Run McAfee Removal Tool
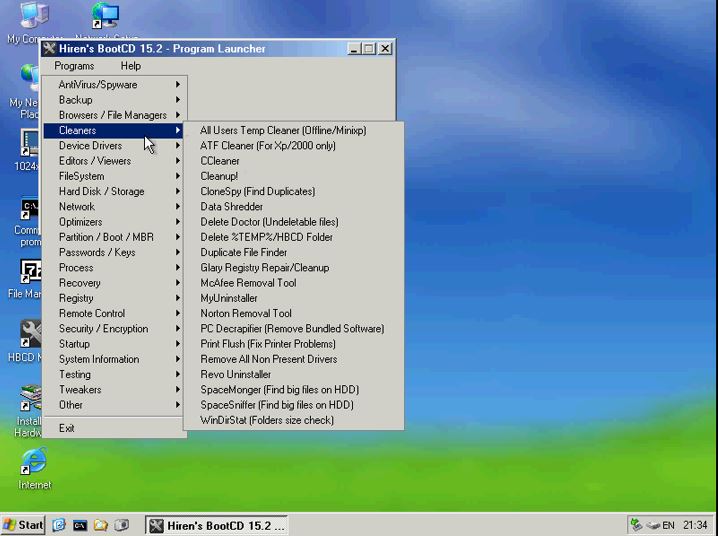The width and height of the screenshot is (718, 536). [294, 283]
